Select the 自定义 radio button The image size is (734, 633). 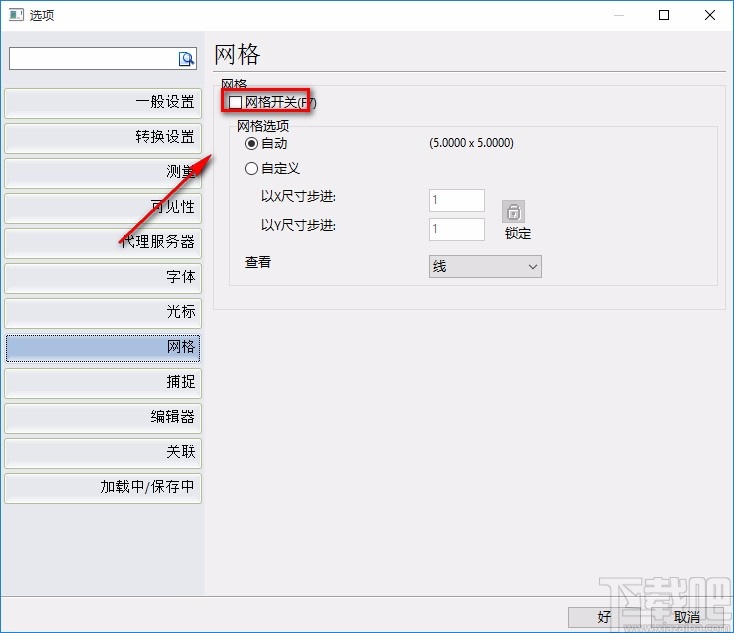tap(252, 169)
